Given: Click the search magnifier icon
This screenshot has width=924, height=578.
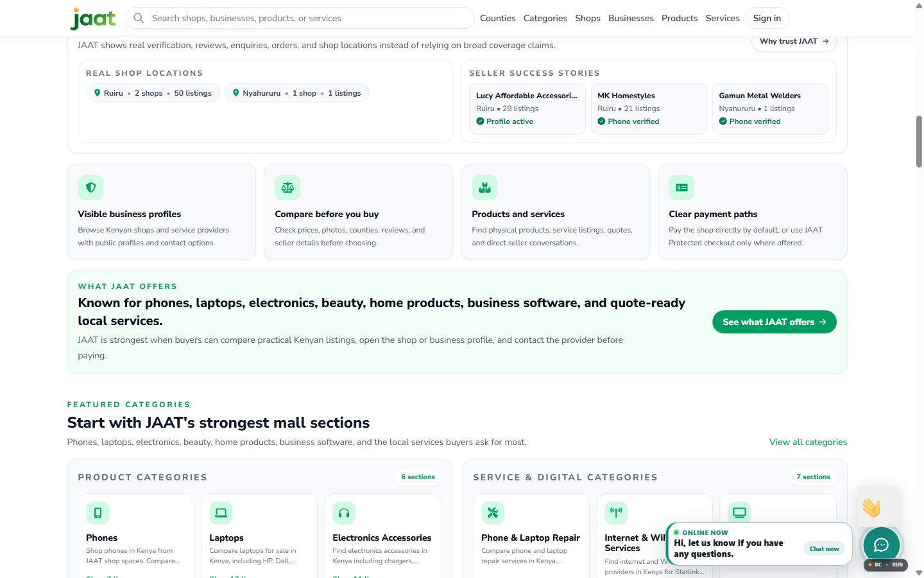Looking at the screenshot, I should pyautogui.click(x=139, y=18).
